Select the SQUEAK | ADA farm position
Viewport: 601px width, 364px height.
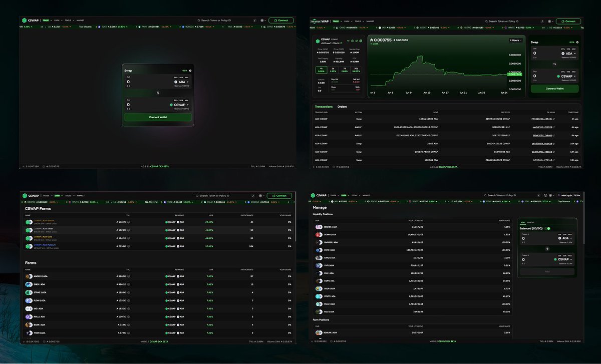coord(413,332)
